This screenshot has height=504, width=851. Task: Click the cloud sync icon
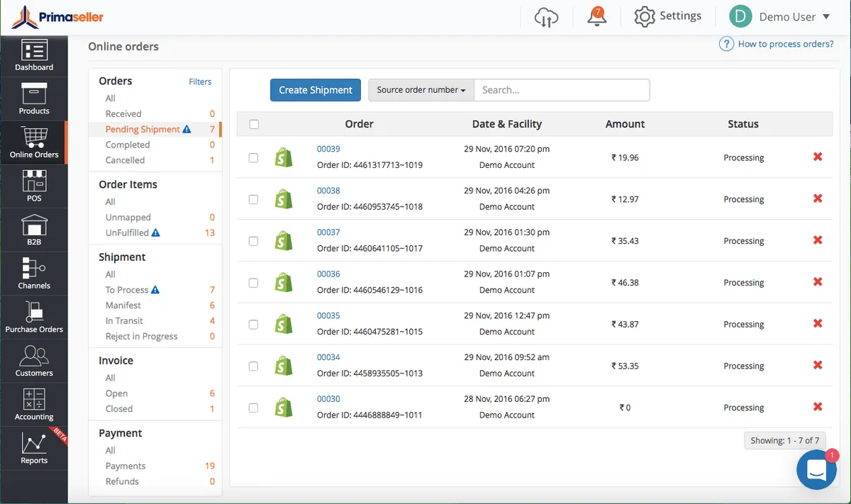coord(546,17)
